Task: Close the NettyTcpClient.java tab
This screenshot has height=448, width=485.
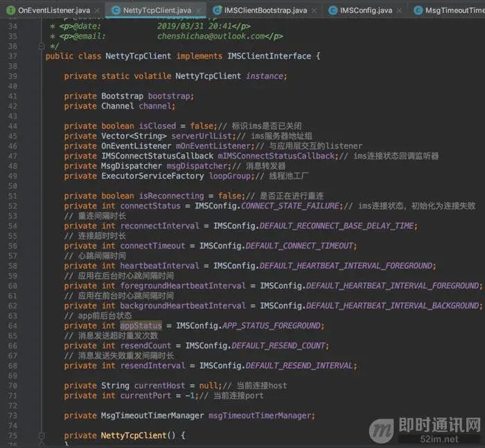Action: [x=198, y=10]
